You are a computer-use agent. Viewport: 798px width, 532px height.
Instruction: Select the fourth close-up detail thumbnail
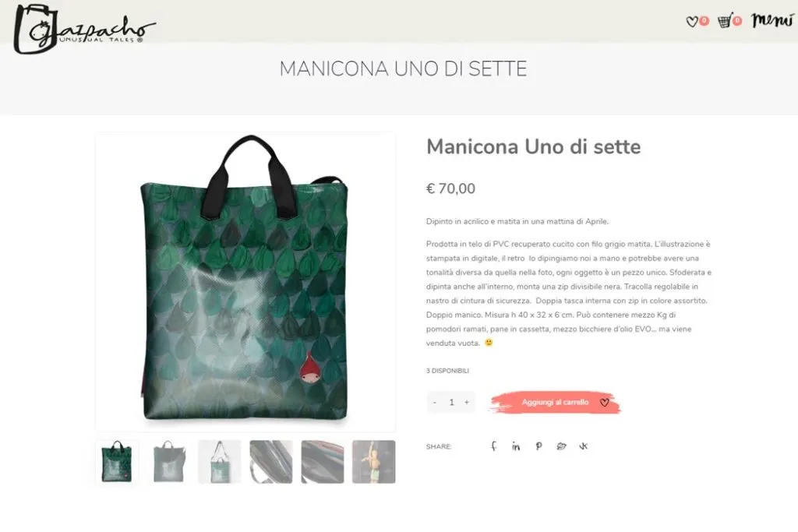point(271,462)
